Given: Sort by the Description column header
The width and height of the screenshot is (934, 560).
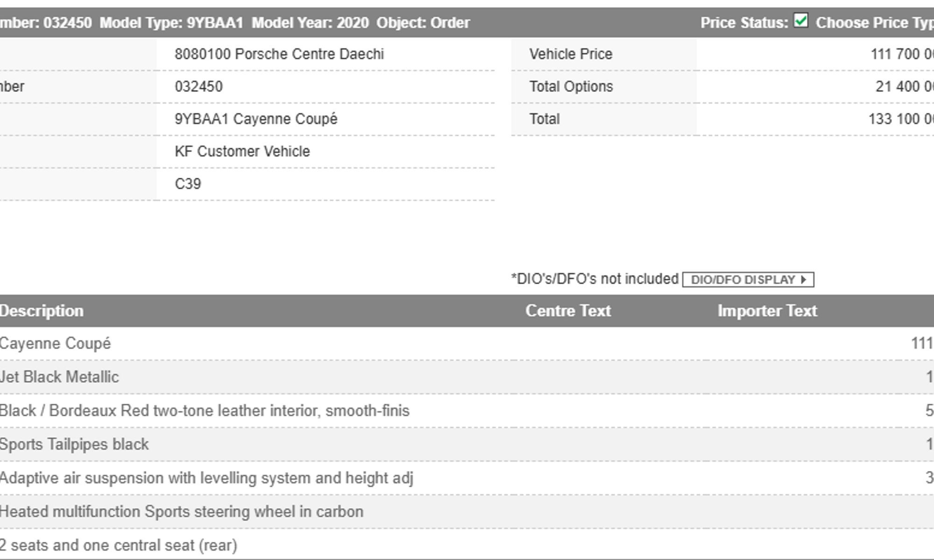Looking at the screenshot, I should [x=42, y=311].
